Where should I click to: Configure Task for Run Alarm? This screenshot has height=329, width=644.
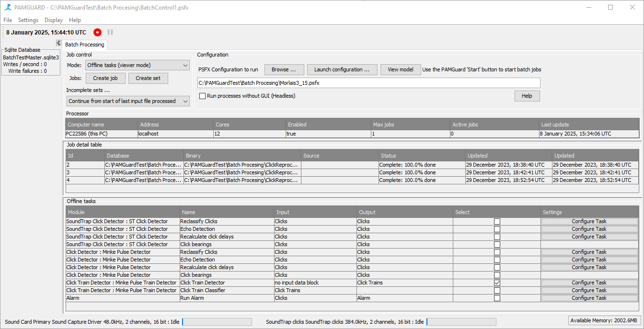[589, 298]
